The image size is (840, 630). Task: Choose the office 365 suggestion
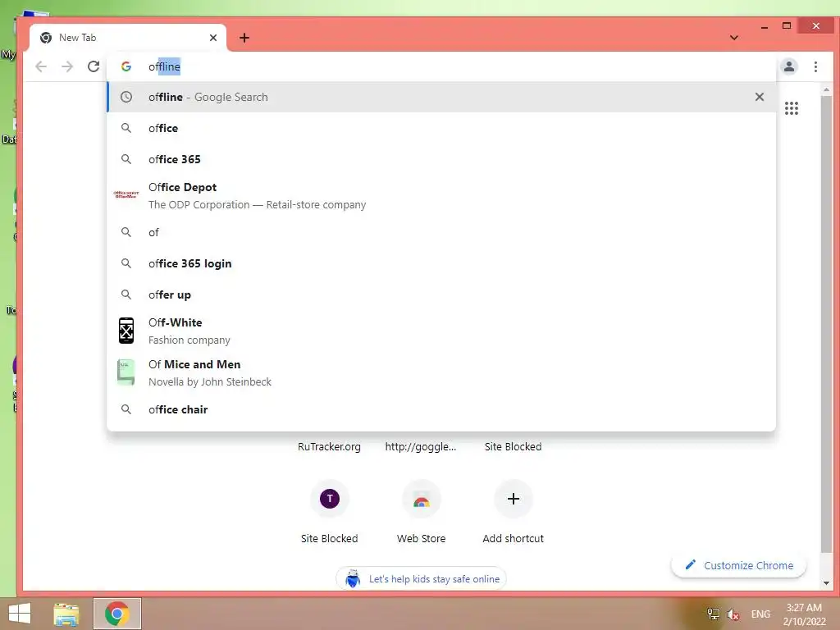[441, 159]
